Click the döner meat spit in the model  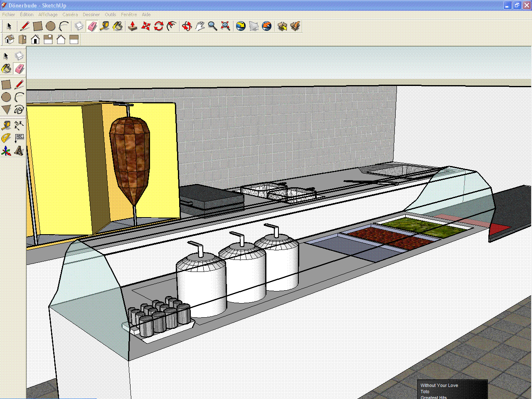tap(130, 158)
